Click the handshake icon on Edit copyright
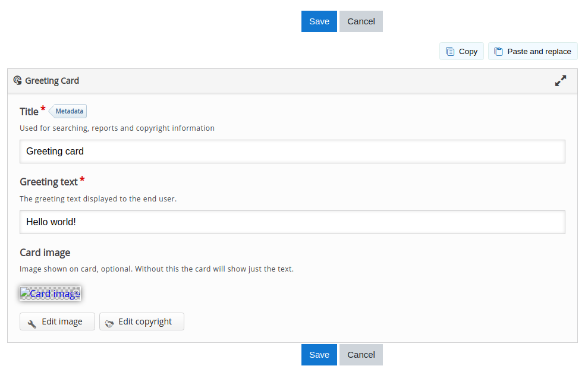 pyautogui.click(x=109, y=324)
